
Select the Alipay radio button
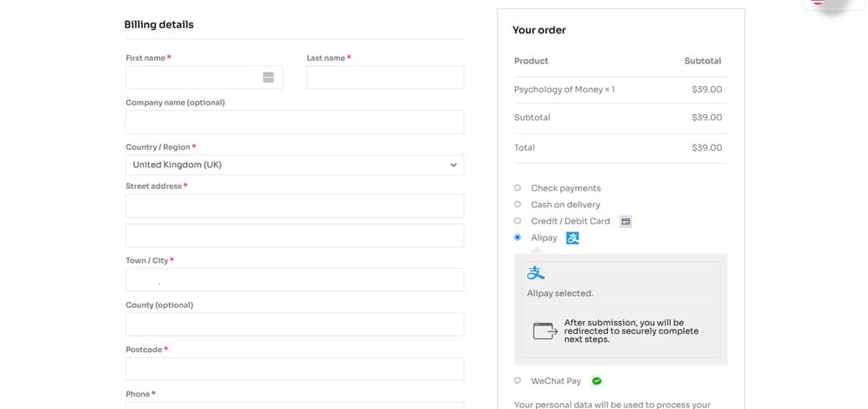pyautogui.click(x=518, y=238)
